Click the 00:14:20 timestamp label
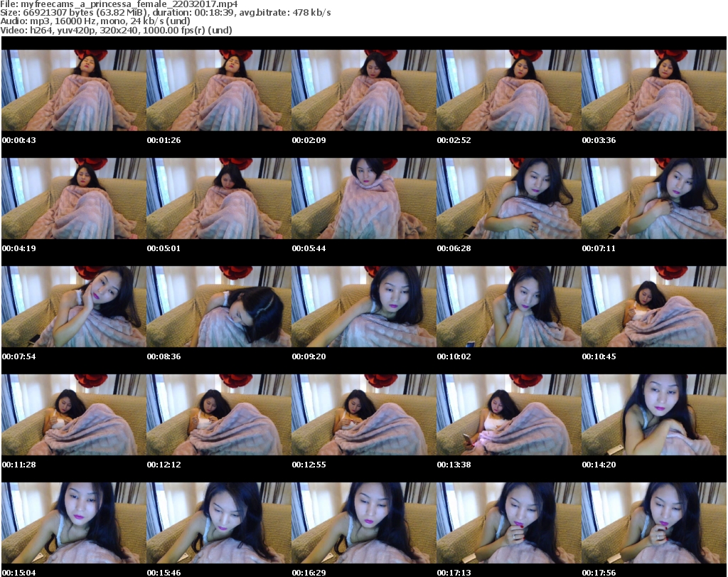Image resolution: width=728 pixels, height=577 pixels. [x=599, y=465]
